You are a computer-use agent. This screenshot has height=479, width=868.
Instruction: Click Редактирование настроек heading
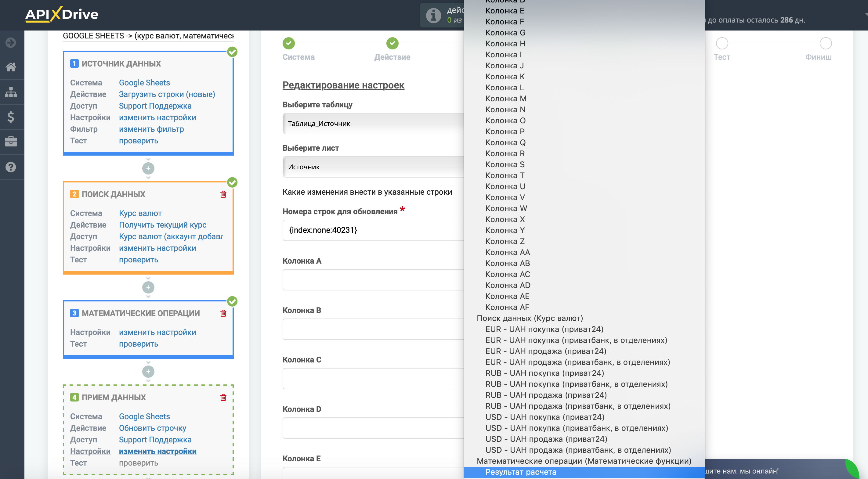(343, 85)
